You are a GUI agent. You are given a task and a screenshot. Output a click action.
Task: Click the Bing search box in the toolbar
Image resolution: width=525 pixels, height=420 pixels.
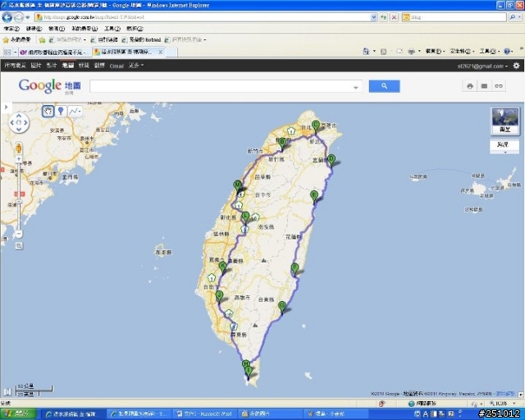pyautogui.click(x=454, y=17)
